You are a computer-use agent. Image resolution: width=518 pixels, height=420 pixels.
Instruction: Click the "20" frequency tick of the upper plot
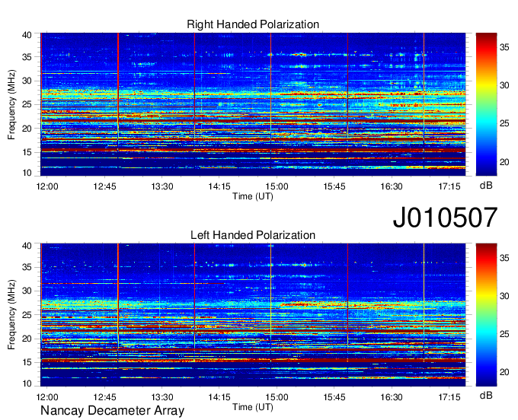coord(27,129)
